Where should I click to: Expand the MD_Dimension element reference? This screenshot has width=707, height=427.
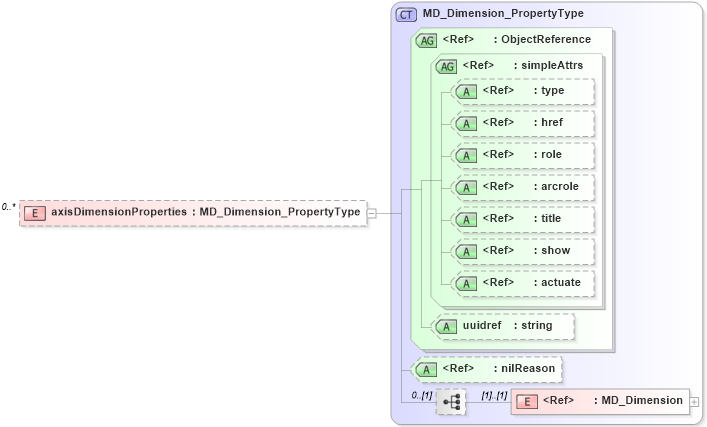click(694, 402)
